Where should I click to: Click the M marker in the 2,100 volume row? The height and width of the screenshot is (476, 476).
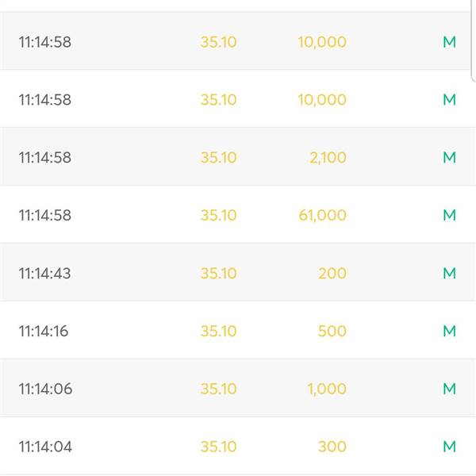pos(449,158)
